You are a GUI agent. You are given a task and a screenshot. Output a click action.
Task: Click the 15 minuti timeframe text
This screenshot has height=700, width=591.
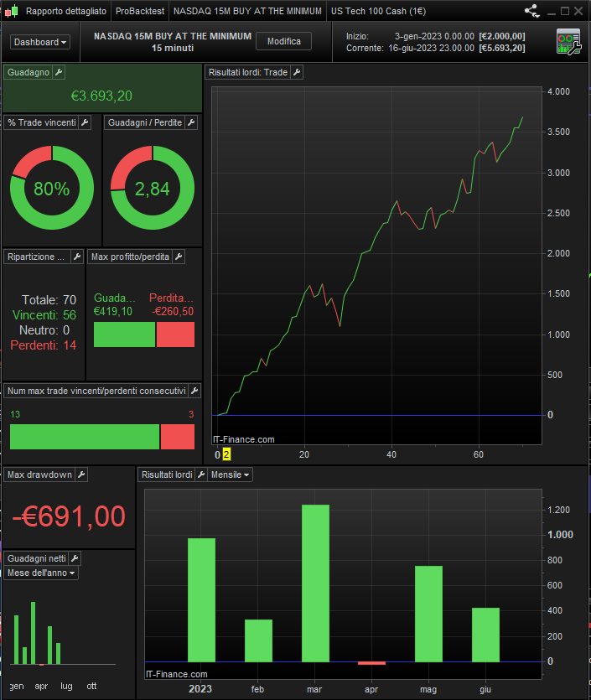173,48
